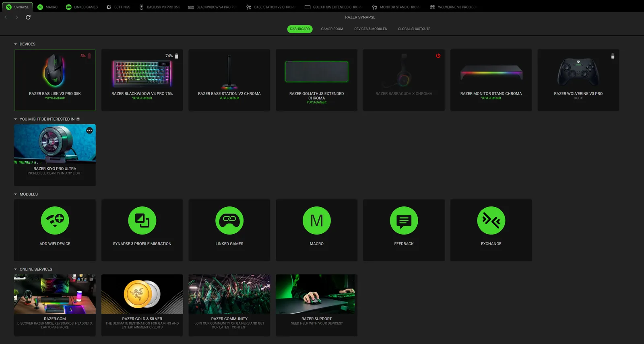Open the Add WiFi Device module icon
The image size is (644, 344).
click(55, 220)
